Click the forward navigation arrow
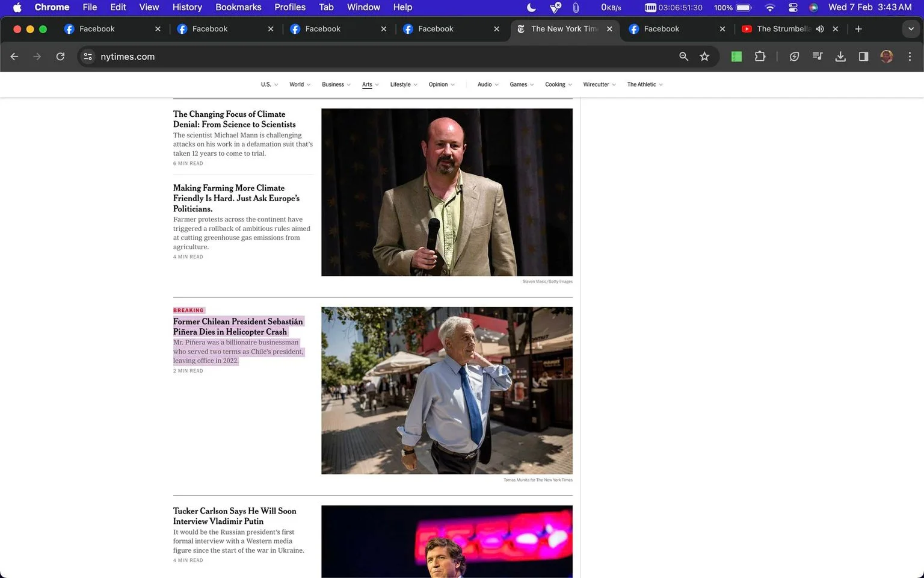The width and height of the screenshot is (924, 578). [37, 57]
